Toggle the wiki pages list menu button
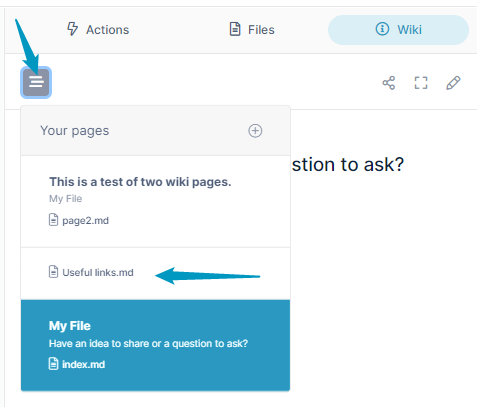Screen dimensions: 477x407 coord(36,82)
